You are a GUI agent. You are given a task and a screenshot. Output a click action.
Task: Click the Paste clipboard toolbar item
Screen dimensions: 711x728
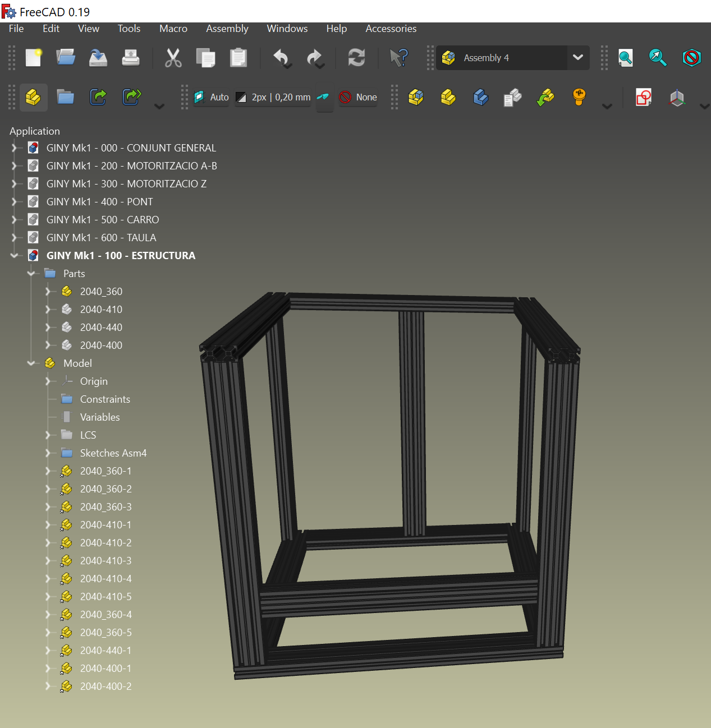tap(238, 58)
